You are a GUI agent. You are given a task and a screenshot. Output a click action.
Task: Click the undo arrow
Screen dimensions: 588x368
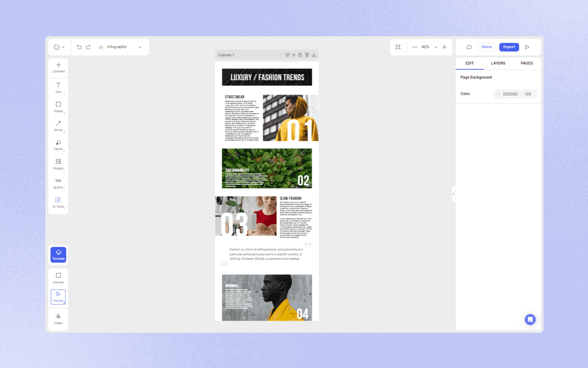[x=79, y=47]
